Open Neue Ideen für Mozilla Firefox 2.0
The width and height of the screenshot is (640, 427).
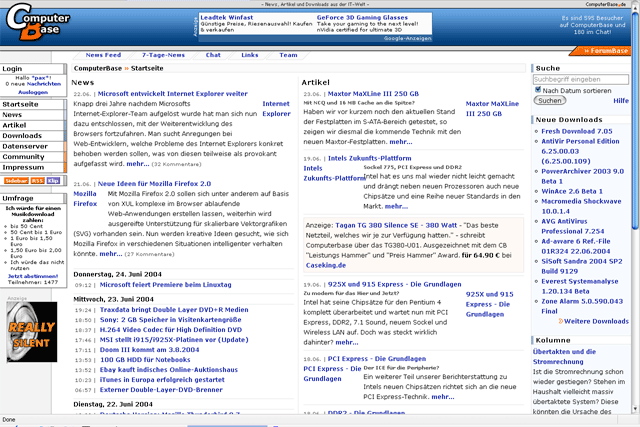point(154,184)
